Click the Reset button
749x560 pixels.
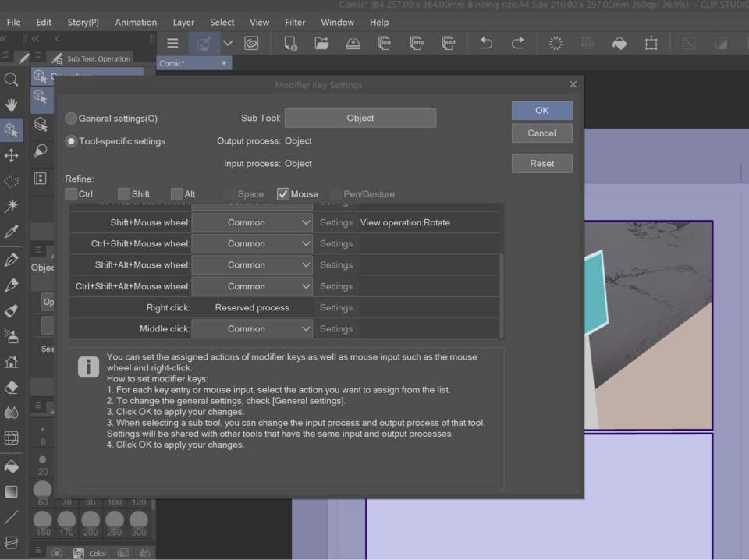(x=541, y=163)
